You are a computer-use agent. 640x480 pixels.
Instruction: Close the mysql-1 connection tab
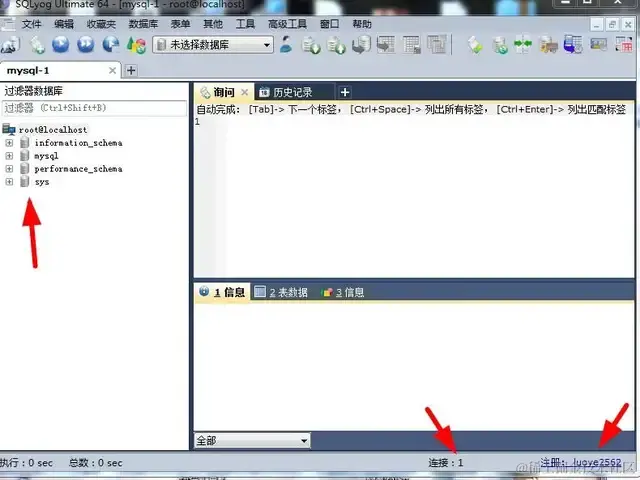pos(112,71)
